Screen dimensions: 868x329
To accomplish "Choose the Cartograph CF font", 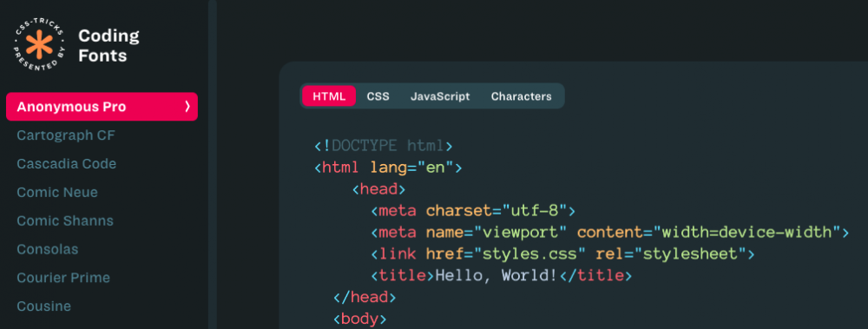I will (x=66, y=135).
